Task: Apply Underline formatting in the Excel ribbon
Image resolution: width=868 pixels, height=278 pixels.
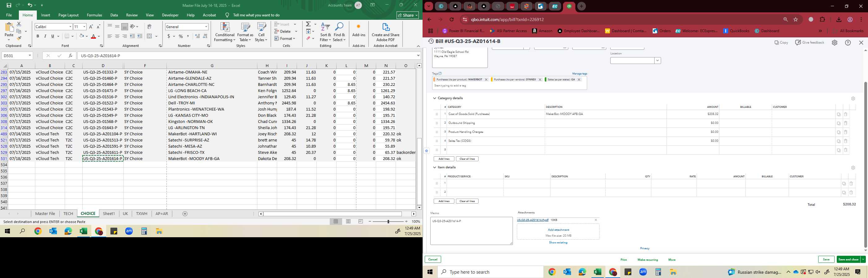Action: tap(53, 36)
